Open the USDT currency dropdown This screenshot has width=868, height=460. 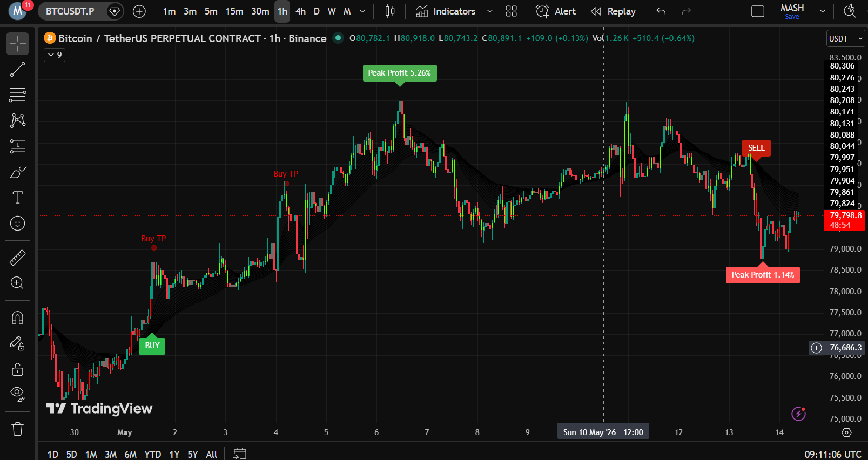[845, 39]
